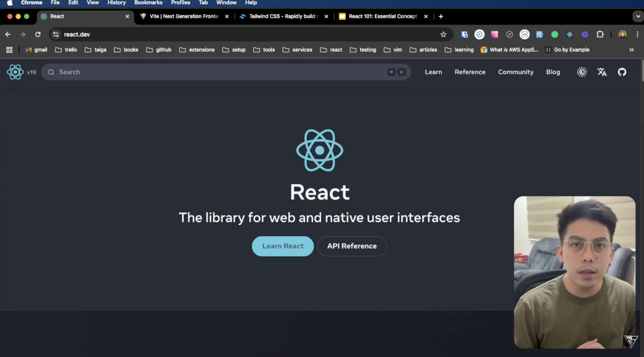Toggle dark mode with the sun icon

(x=582, y=72)
